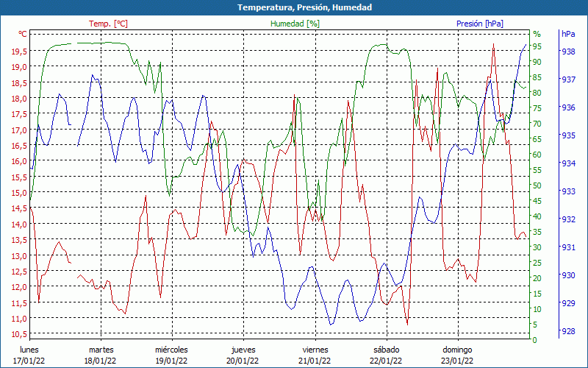Click the 938 pressure axis value
Image resolution: width=588 pixels, height=368 pixels.
tap(568, 52)
